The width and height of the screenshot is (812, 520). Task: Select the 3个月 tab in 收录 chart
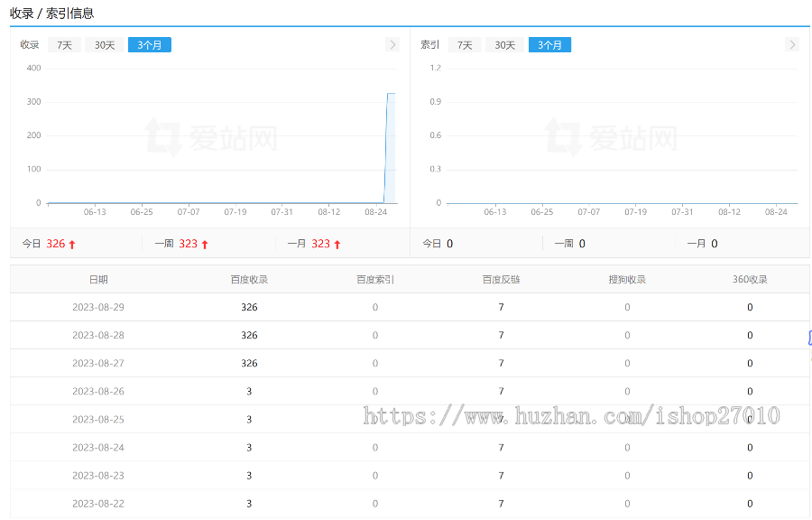[x=150, y=45]
